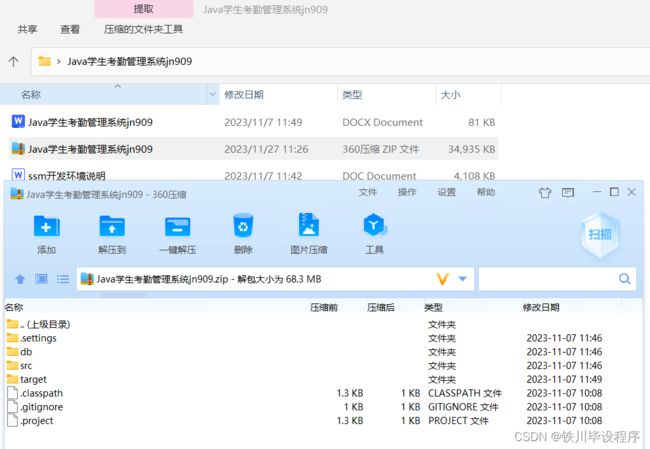This screenshot has height=449, width=650.
Task: Select the target folder name
Action: [33, 379]
